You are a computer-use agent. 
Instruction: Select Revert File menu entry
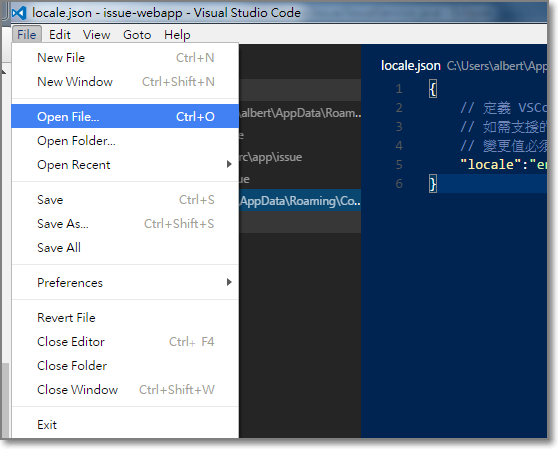tap(125, 317)
